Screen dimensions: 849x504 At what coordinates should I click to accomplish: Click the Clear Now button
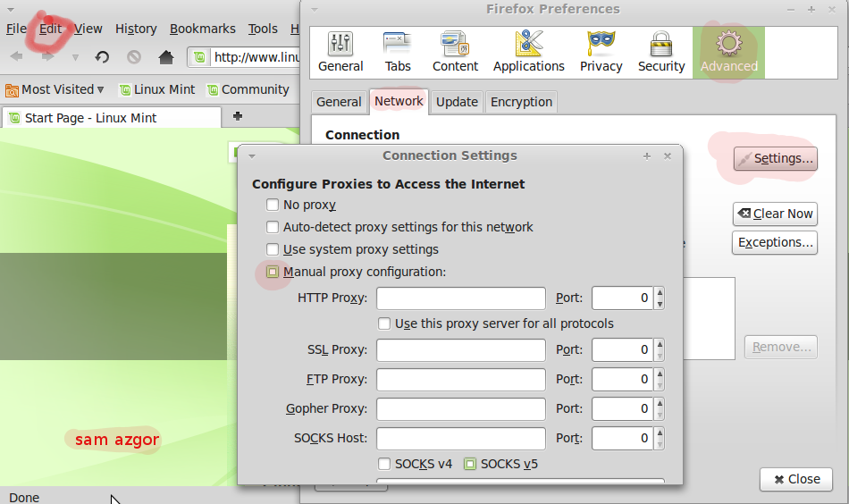tap(775, 214)
